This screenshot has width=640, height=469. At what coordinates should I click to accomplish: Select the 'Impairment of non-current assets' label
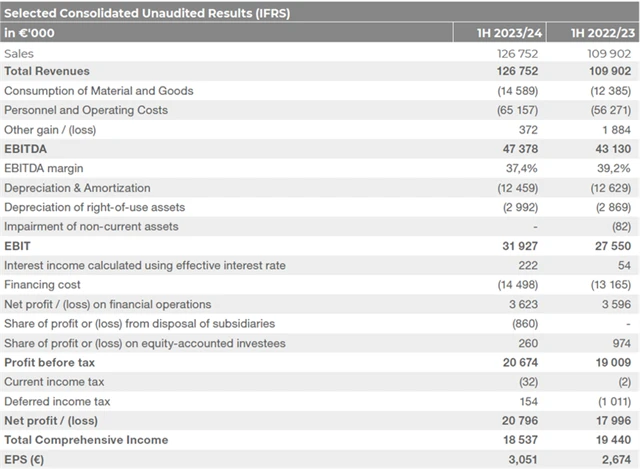(91, 226)
